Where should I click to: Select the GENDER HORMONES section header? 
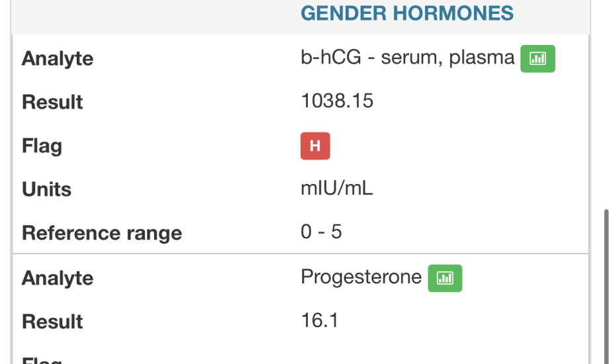(407, 13)
